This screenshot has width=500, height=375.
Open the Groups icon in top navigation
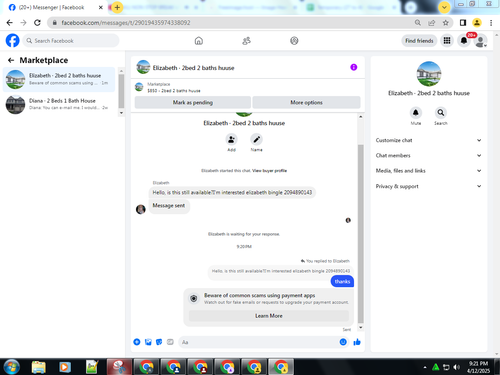[x=294, y=41]
